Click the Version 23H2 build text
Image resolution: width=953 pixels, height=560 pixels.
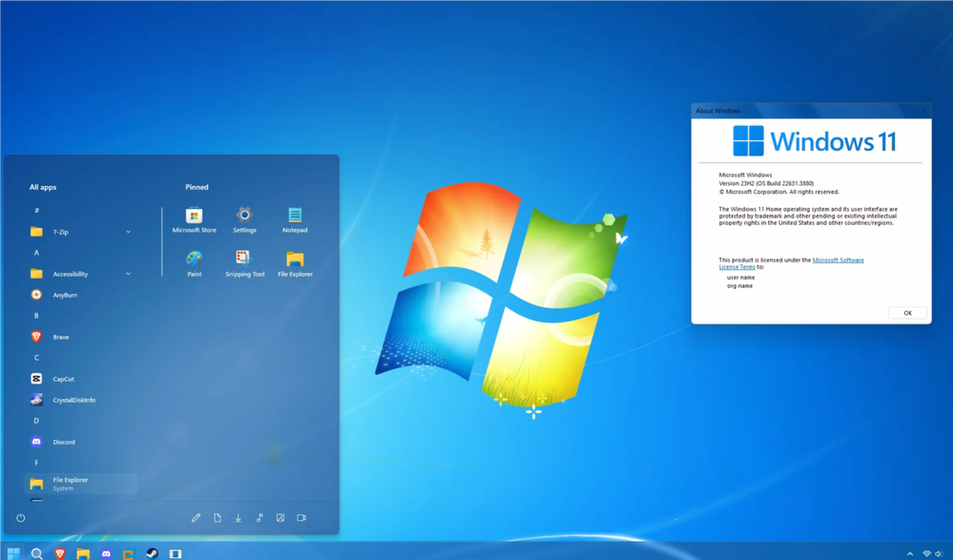click(x=766, y=183)
